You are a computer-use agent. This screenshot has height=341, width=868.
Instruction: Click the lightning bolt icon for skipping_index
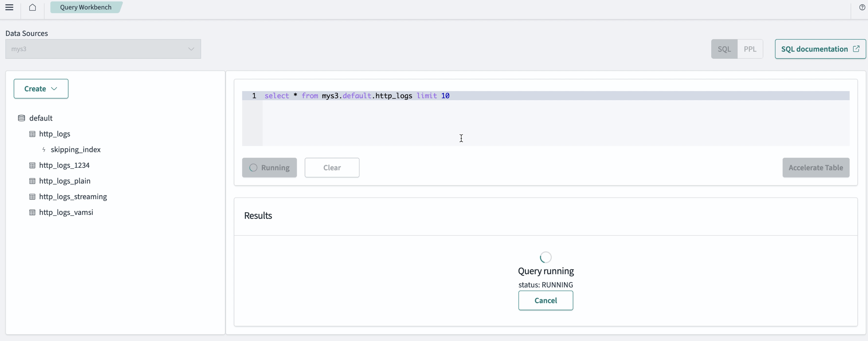pyautogui.click(x=44, y=149)
